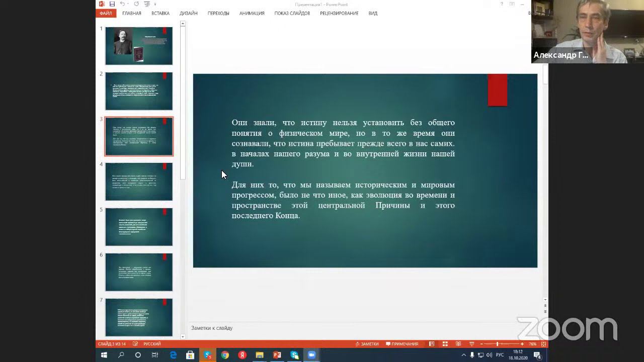Switch to Reading view

pyautogui.click(x=458, y=344)
